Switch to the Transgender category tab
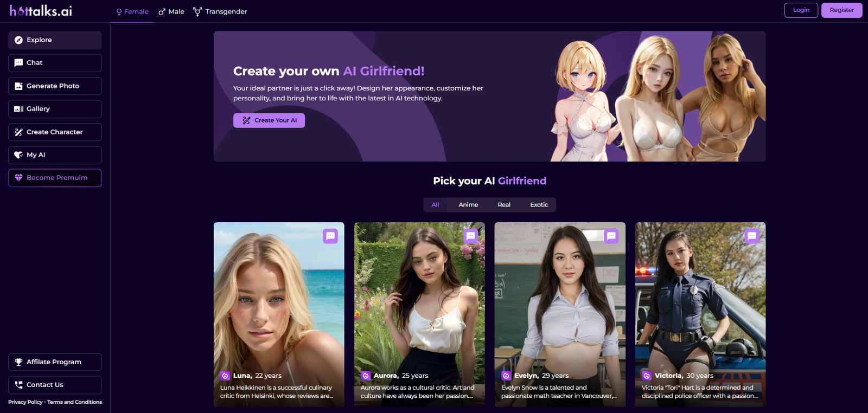 pyautogui.click(x=220, y=11)
